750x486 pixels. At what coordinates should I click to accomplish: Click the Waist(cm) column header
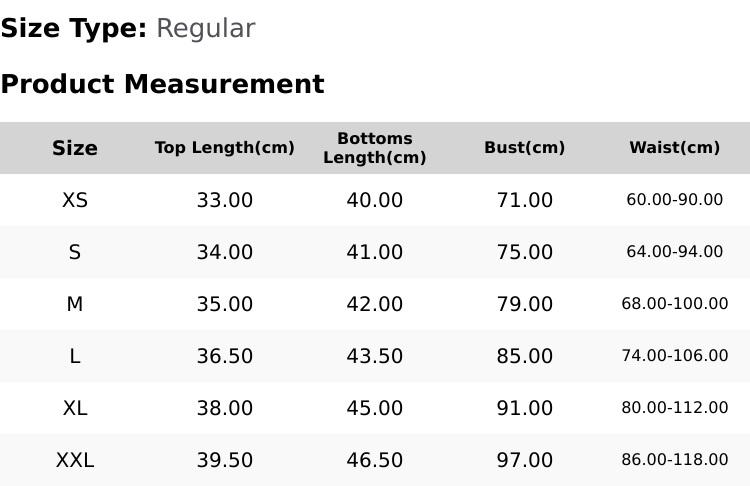click(x=674, y=148)
